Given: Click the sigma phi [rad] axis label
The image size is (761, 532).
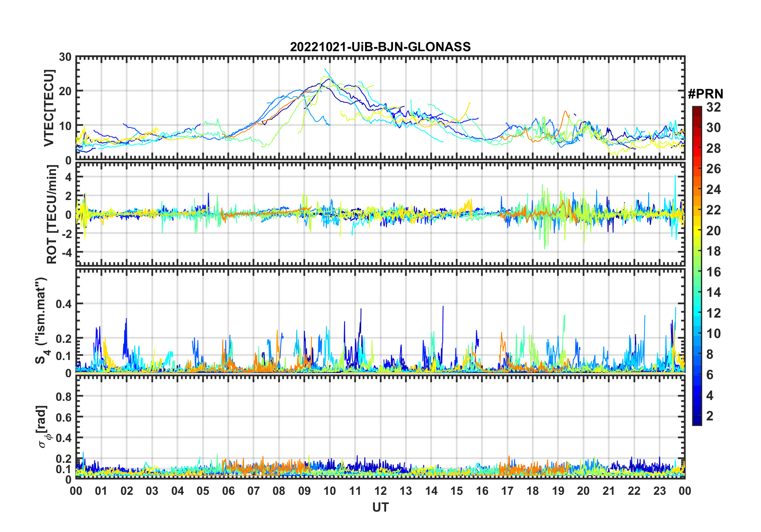Looking at the screenshot, I should 43,426.
